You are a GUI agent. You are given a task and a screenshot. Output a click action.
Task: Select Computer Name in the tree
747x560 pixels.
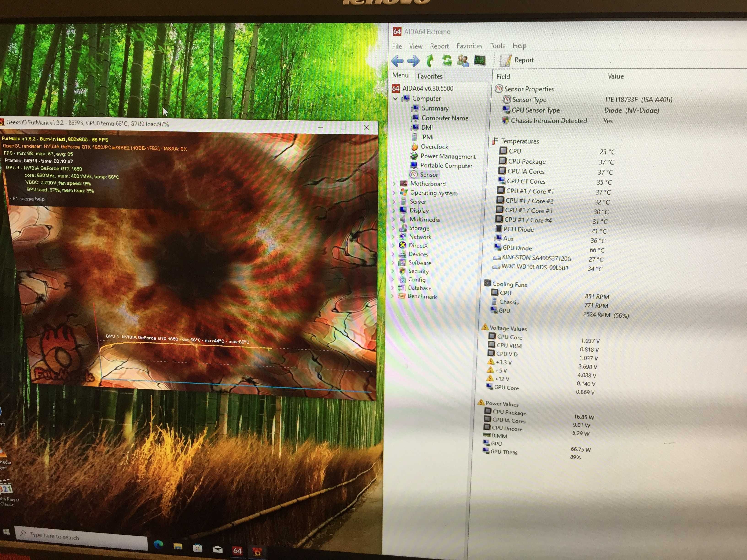coord(440,118)
